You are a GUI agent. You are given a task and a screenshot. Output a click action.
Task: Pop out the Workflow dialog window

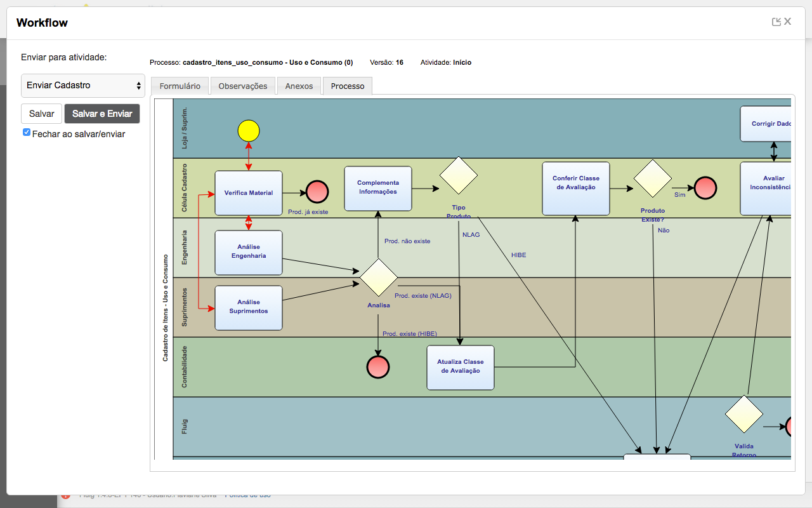(x=776, y=22)
